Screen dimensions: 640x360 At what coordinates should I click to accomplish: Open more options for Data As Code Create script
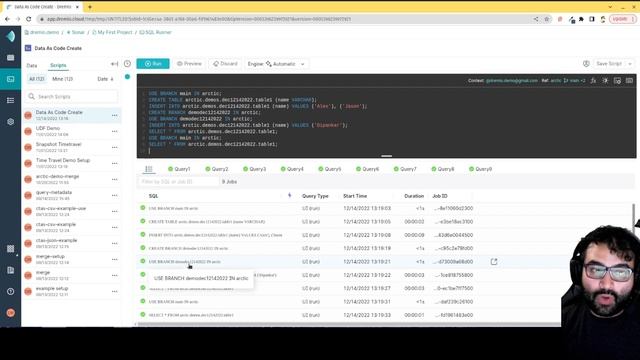pyautogui.click(x=115, y=116)
